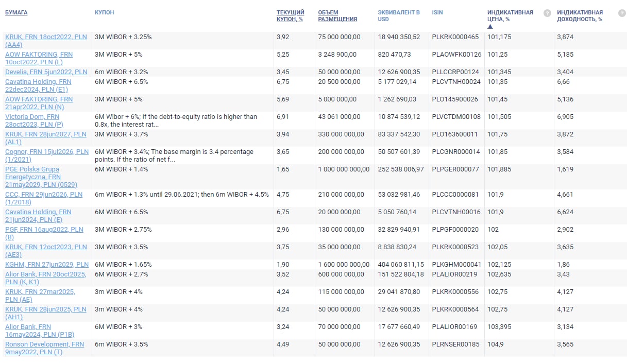This screenshot has height=364, width=627.
Task: Click the Купон column header
Action: 105,12
